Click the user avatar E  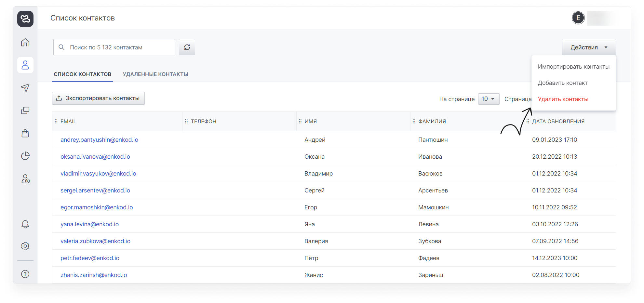pos(578,18)
